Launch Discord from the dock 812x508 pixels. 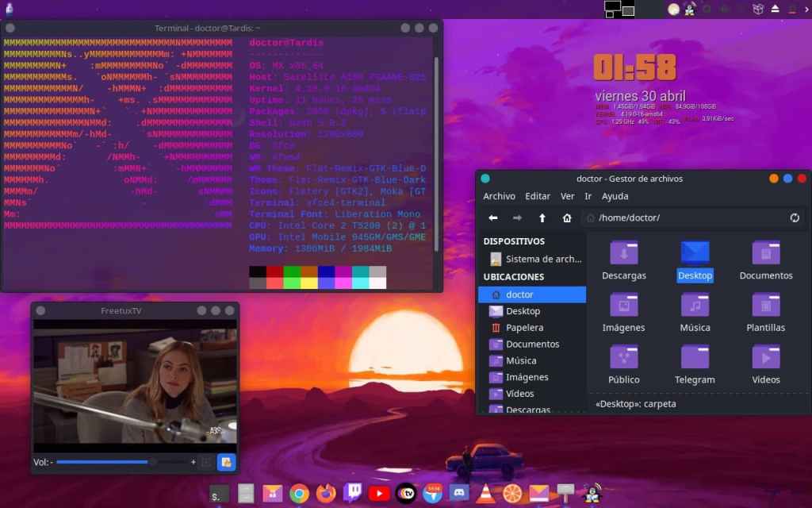tap(459, 495)
